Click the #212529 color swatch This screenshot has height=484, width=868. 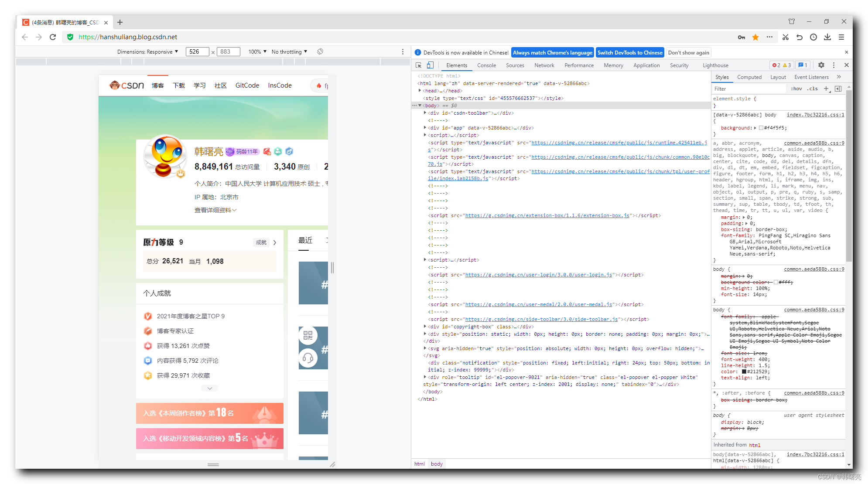pyautogui.click(x=744, y=372)
